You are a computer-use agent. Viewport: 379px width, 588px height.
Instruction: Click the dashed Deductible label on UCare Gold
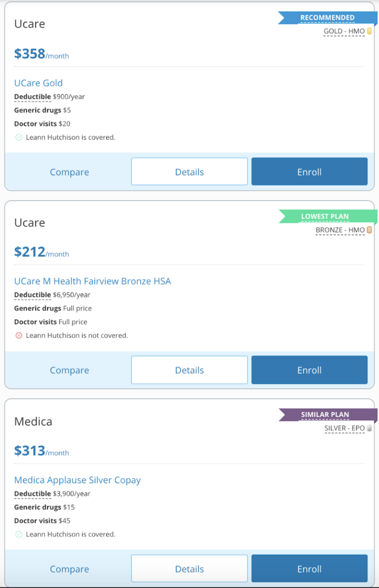(32, 96)
